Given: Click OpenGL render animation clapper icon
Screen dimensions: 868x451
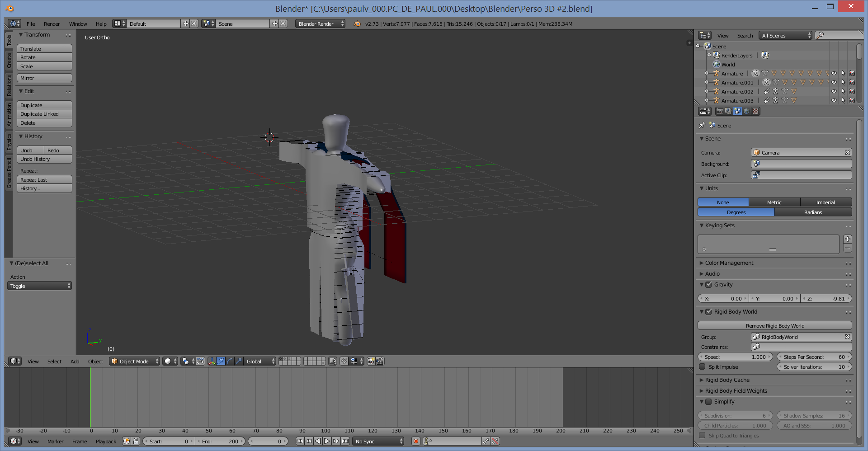Looking at the screenshot, I should (x=380, y=361).
